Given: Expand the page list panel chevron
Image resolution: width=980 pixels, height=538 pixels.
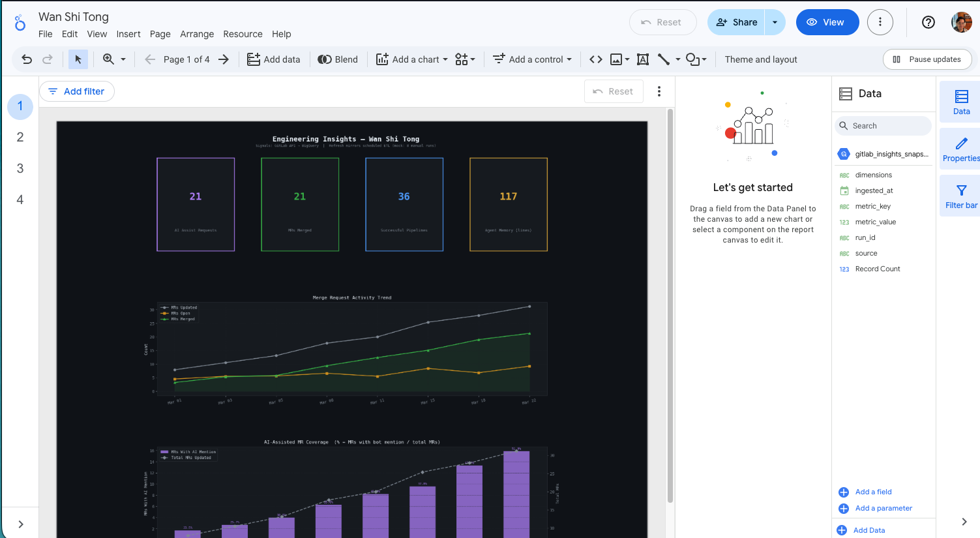Looking at the screenshot, I should (x=21, y=524).
